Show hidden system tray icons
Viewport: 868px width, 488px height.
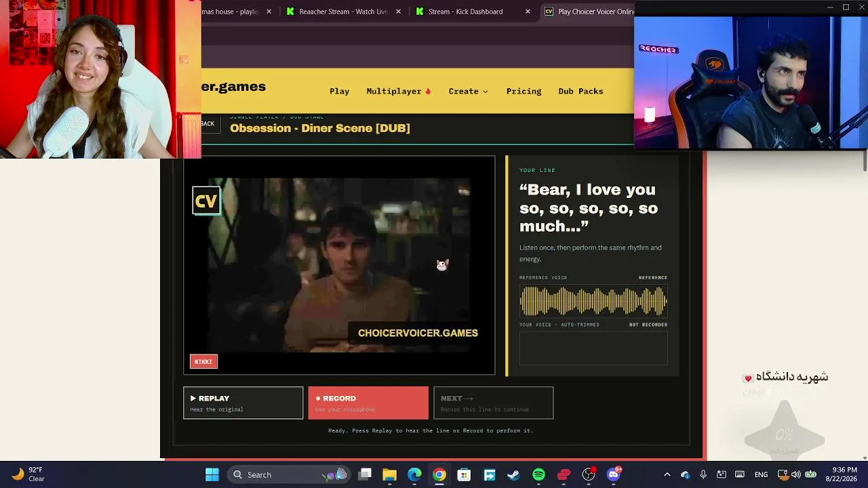[667, 474]
